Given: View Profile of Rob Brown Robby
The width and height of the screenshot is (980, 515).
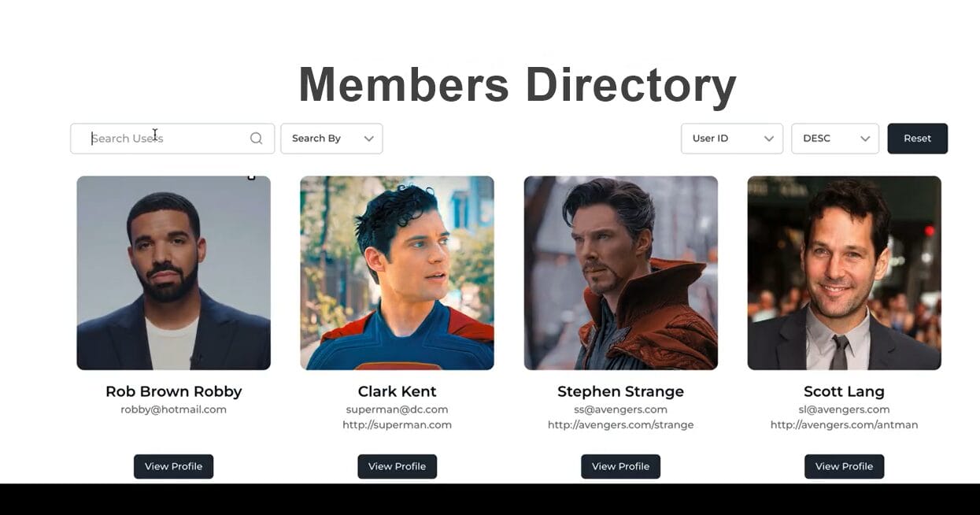Looking at the screenshot, I should coord(173,466).
